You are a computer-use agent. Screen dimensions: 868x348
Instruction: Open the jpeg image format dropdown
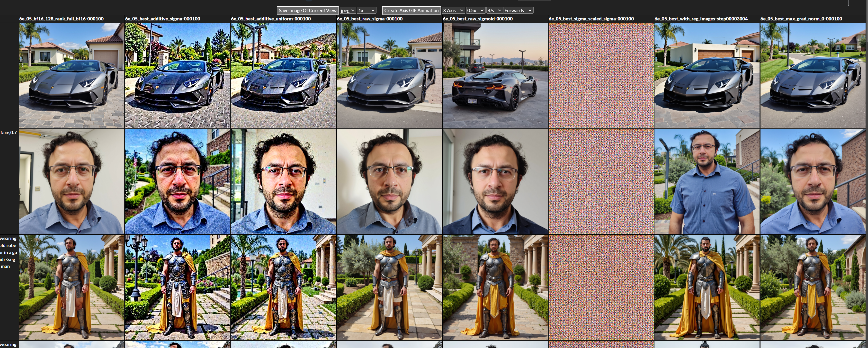(x=347, y=10)
